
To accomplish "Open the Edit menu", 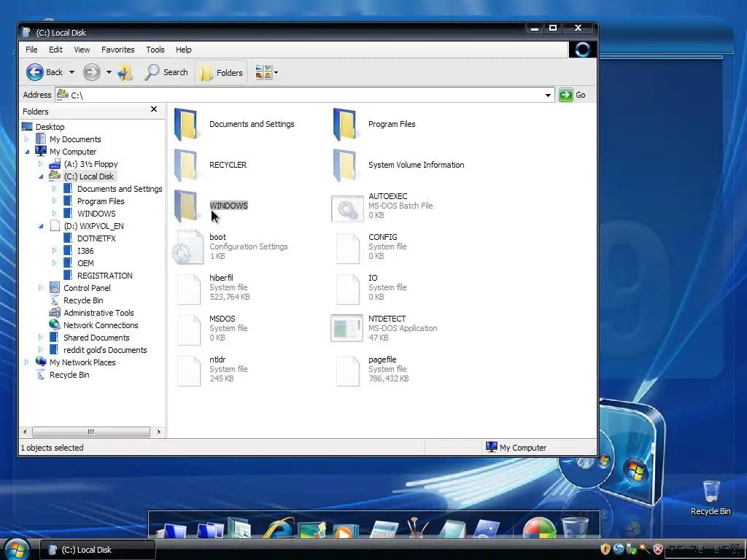I will [x=55, y=50].
